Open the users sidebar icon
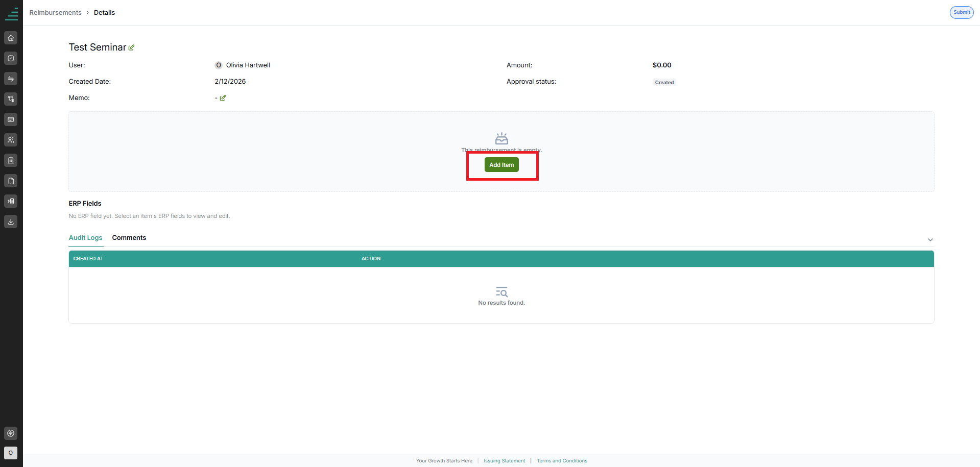This screenshot has height=467, width=980. pos(11,140)
